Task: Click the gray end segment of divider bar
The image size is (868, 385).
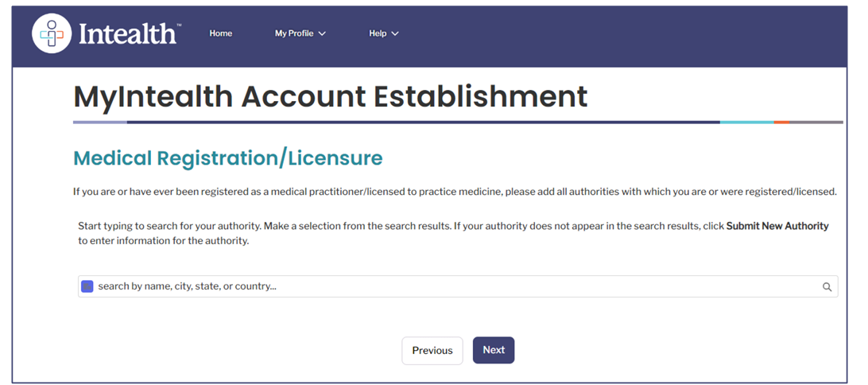Action: [816, 122]
